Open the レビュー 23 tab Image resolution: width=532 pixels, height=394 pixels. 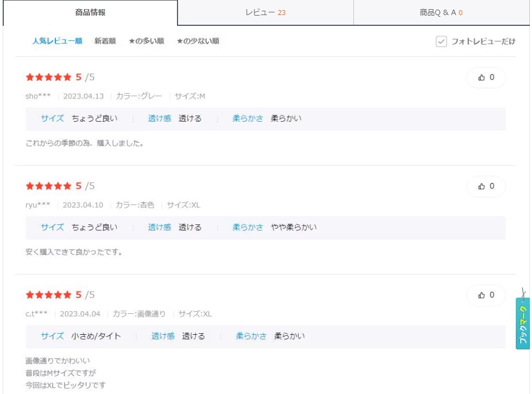265,12
